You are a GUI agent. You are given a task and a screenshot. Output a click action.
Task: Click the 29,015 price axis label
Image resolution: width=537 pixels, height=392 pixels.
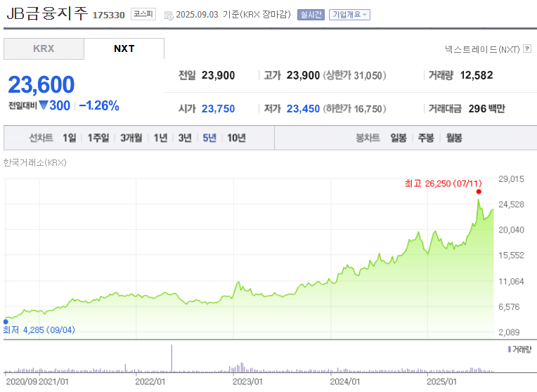[x=511, y=179]
